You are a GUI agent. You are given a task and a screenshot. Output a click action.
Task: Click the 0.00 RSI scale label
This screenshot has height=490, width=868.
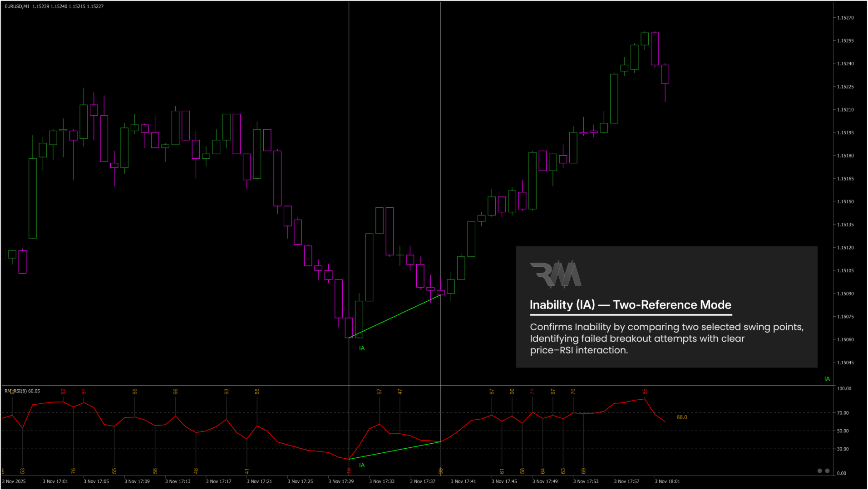pos(841,473)
